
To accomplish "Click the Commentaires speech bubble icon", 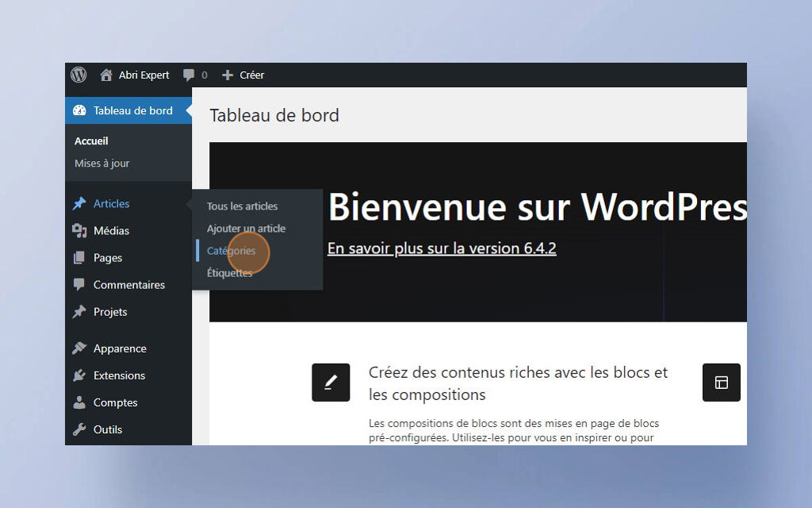I will click(x=79, y=285).
